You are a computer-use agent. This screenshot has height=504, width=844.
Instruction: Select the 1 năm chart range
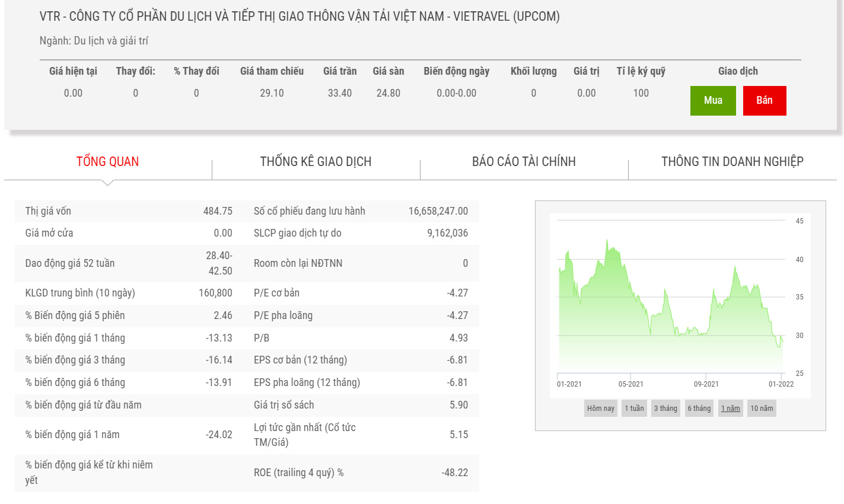tap(731, 409)
